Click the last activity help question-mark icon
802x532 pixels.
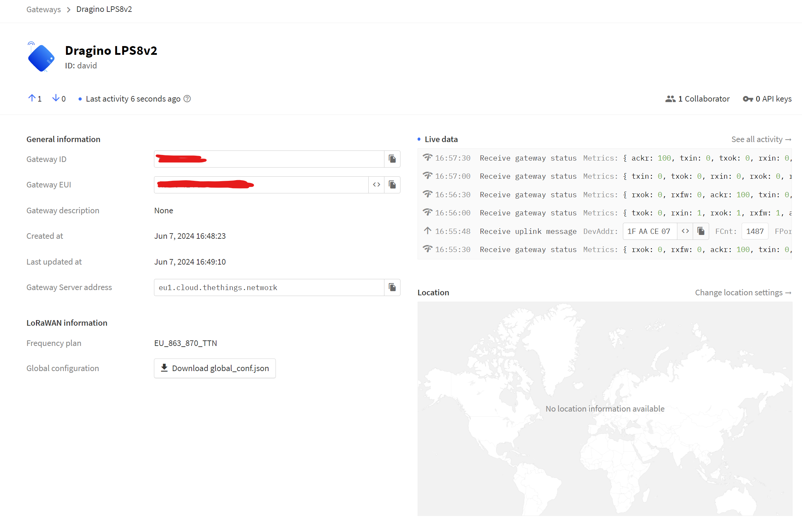[187, 99]
